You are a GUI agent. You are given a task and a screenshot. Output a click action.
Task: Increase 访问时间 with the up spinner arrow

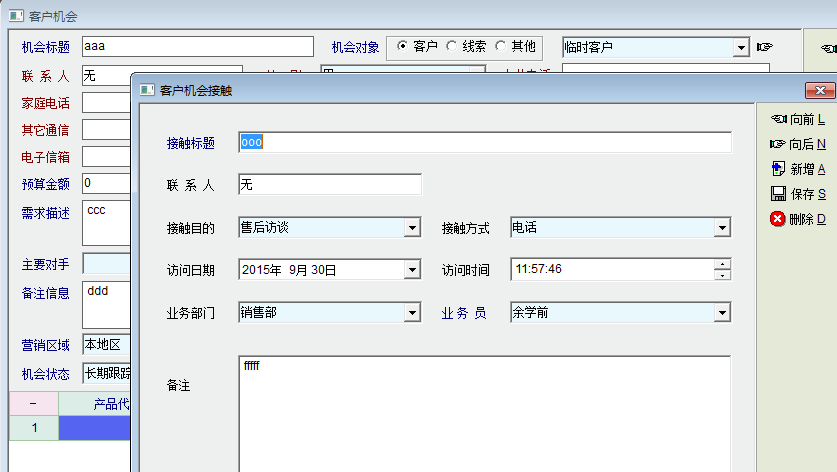pyautogui.click(x=722, y=264)
